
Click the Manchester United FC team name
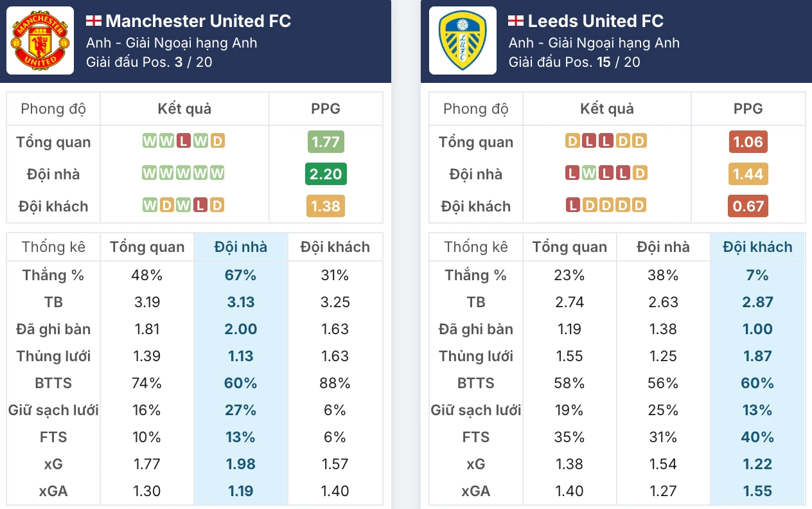[x=199, y=21]
